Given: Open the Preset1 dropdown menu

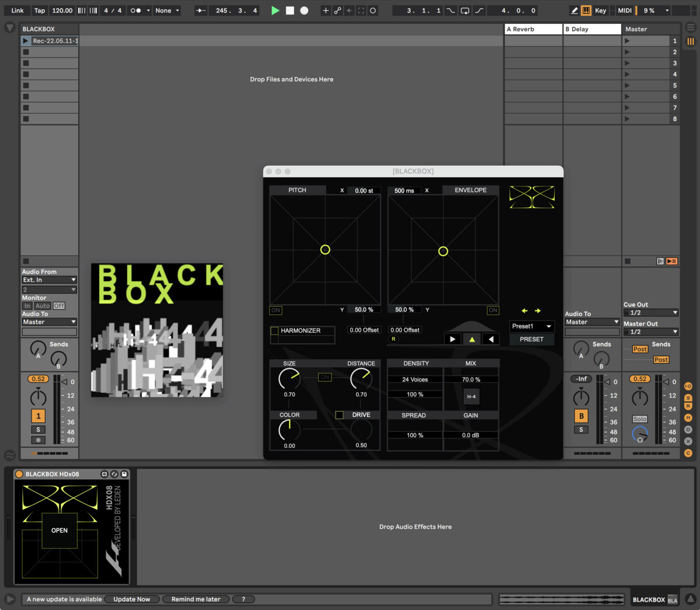Looking at the screenshot, I should coord(531,326).
